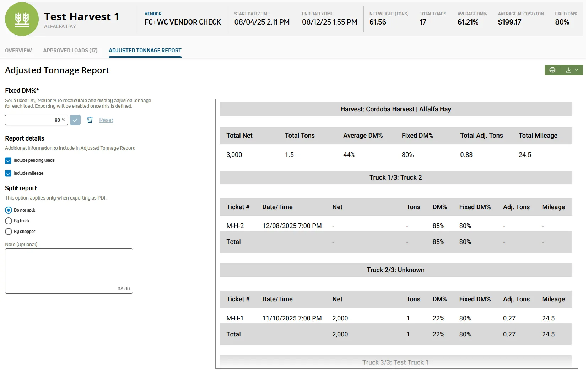Print the Adjusted Tonnage Report
588x371 pixels.
click(552, 70)
